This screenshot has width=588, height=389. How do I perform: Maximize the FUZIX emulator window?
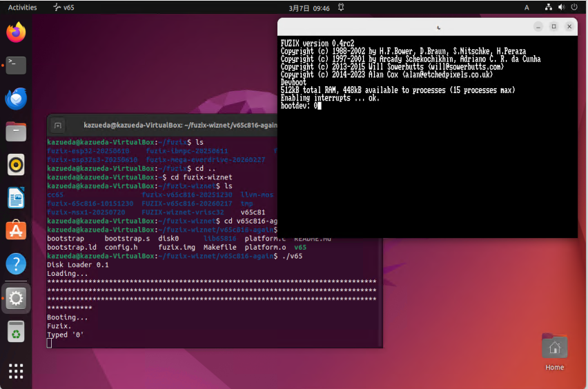pyautogui.click(x=554, y=27)
